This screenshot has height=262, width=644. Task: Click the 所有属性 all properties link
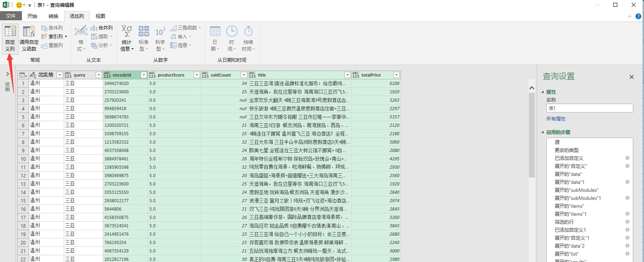[x=556, y=119]
